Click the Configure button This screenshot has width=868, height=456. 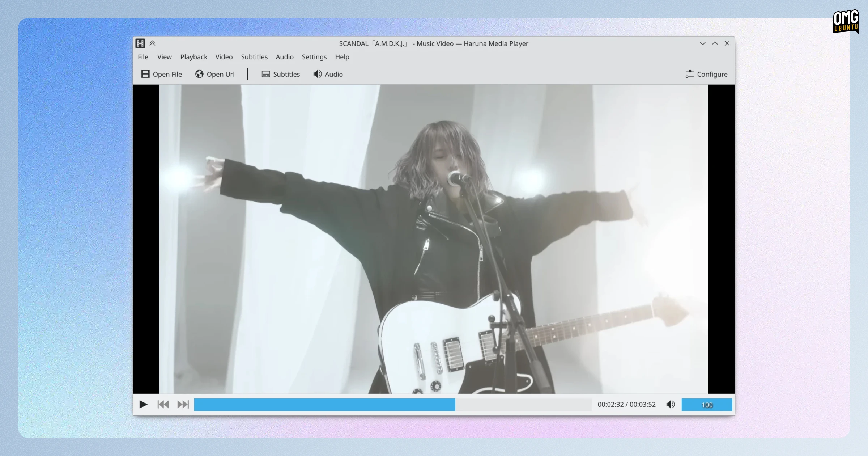pyautogui.click(x=706, y=74)
